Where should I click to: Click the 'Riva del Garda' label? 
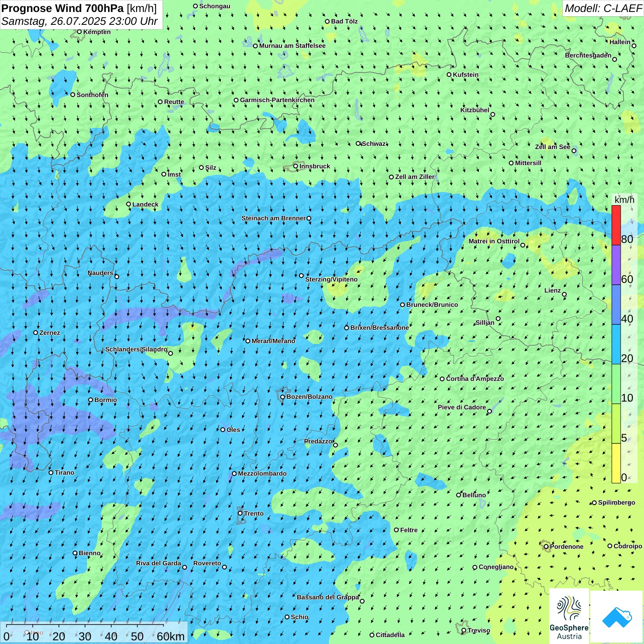pos(159,563)
